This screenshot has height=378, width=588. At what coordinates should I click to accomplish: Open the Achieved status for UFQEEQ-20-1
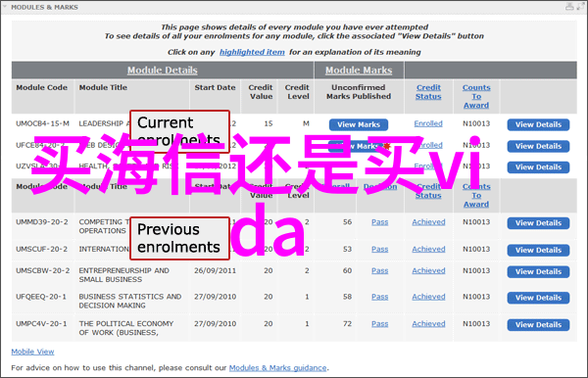click(428, 297)
